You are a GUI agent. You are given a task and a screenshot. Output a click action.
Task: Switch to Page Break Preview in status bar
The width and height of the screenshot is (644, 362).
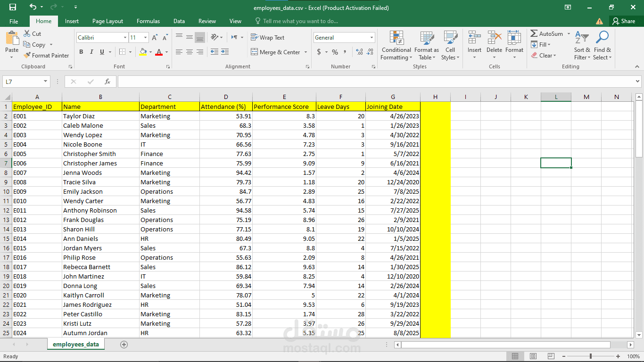click(x=551, y=356)
